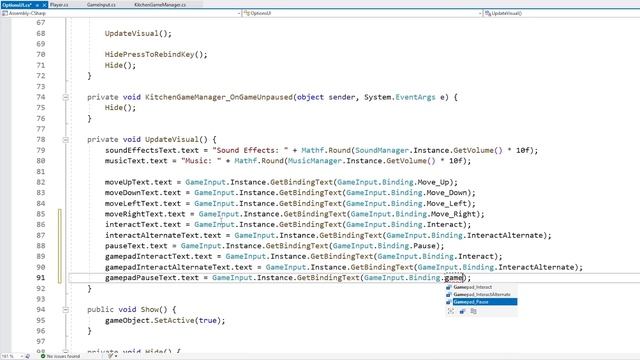Click gamepadInteractAlternateText.text on line 90
640x360 pixels.
tap(178, 267)
